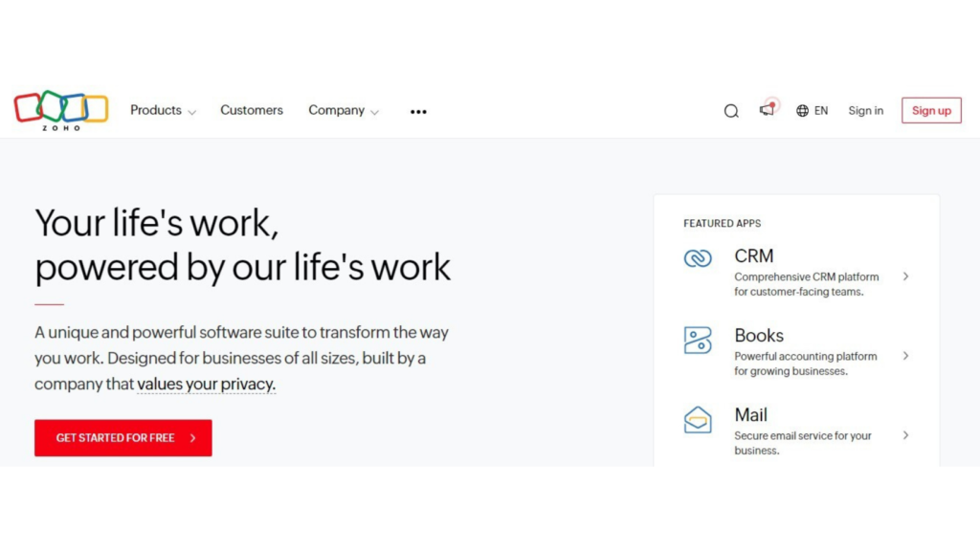The height and width of the screenshot is (552, 980).
Task: Open the CRM featured app title
Action: pyautogui.click(x=753, y=256)
